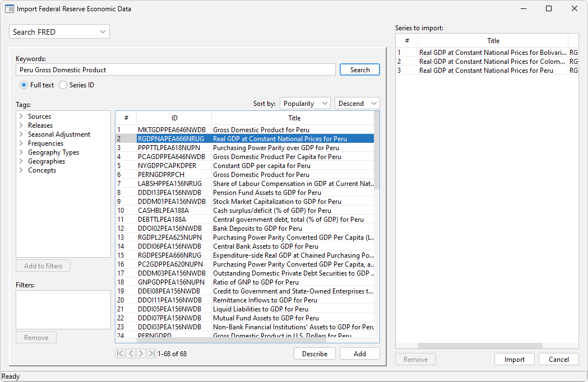Select row RGDPESPEA666NRUG
This screenshot has width=588, height=382.
[x=244, y=255]
